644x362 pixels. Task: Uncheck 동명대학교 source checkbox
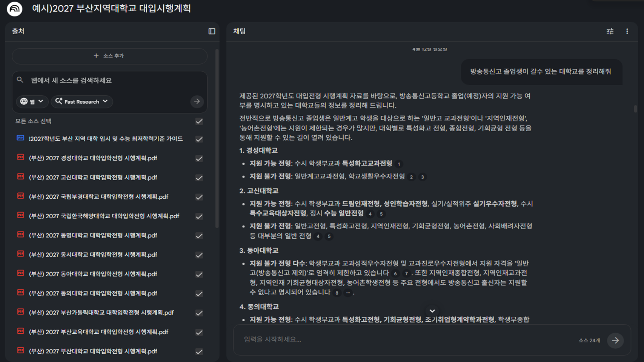(x=199, y=236)
